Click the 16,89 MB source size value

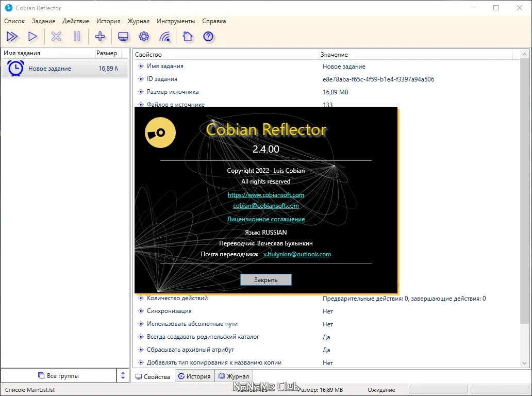pos(335,92)
